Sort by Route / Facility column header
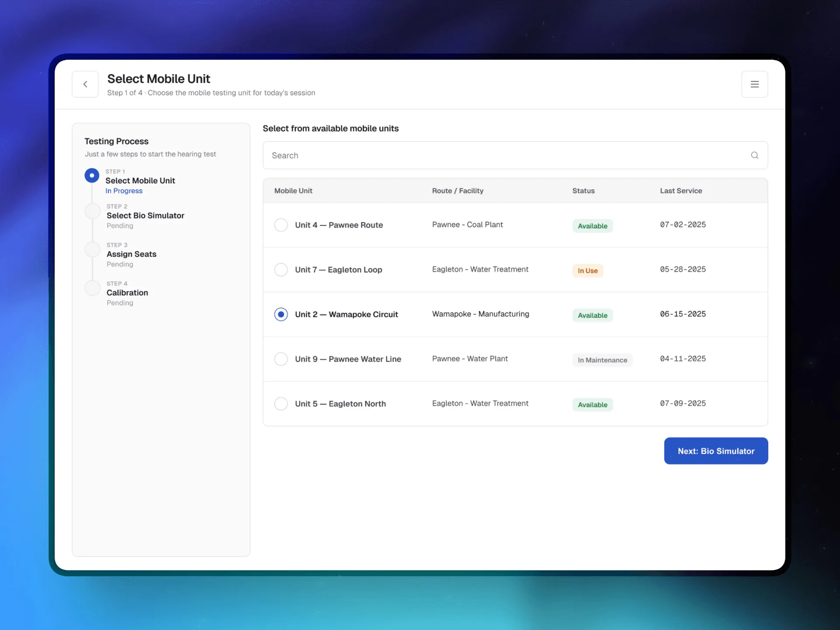 (x=458, y=191)
